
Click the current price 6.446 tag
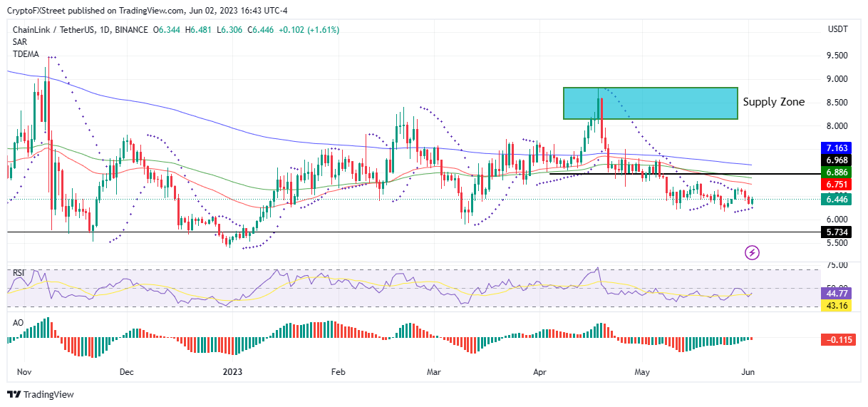pyautogui.click(x=837, y=202)
